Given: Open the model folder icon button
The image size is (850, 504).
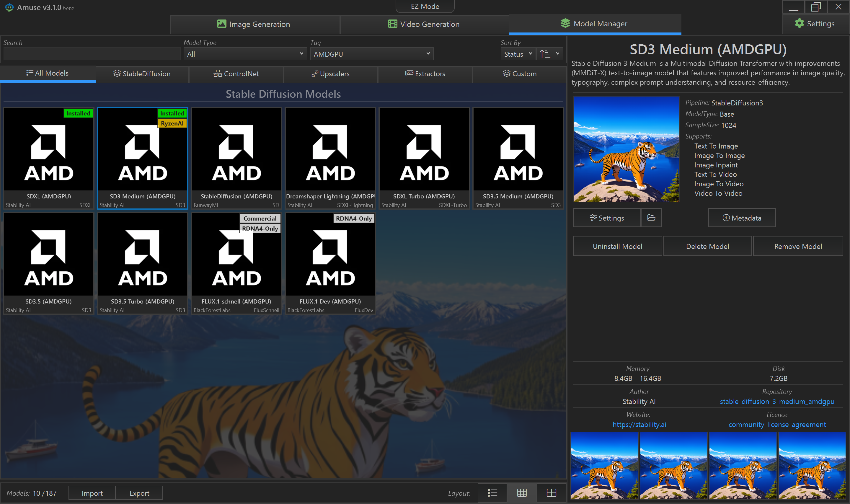Looking at the screenshot, I should tap(651, 218).
